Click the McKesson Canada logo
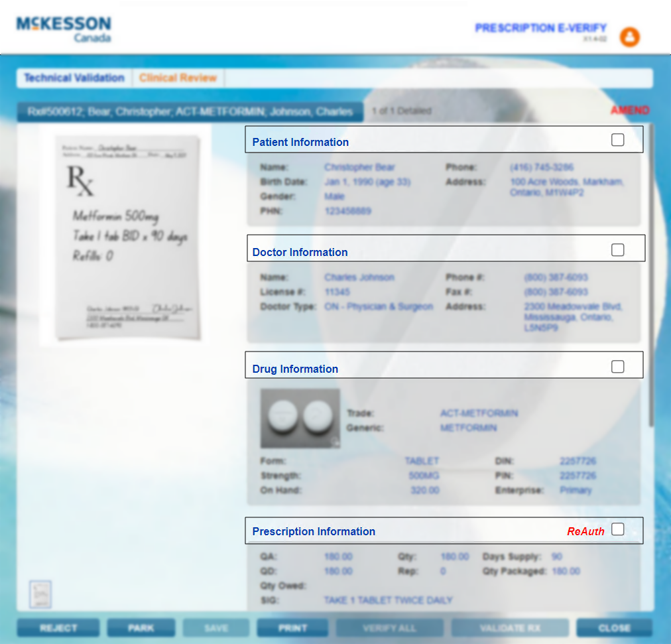 (x=63, y=28)
